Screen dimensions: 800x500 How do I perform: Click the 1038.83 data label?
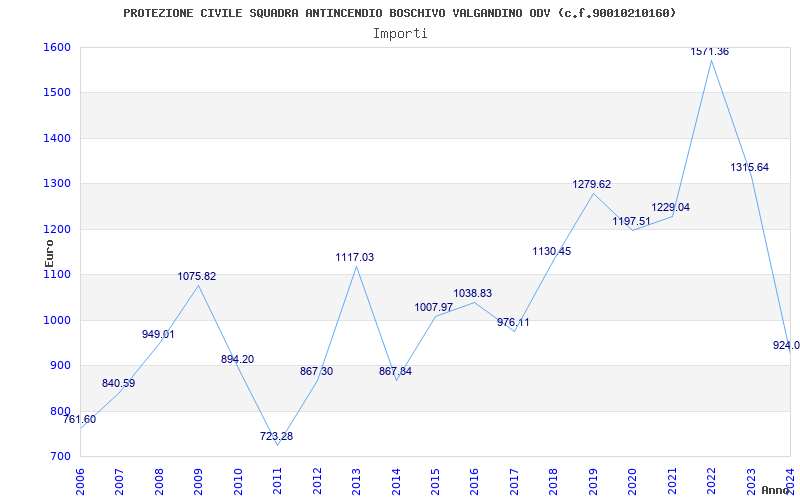pos(473,293)
